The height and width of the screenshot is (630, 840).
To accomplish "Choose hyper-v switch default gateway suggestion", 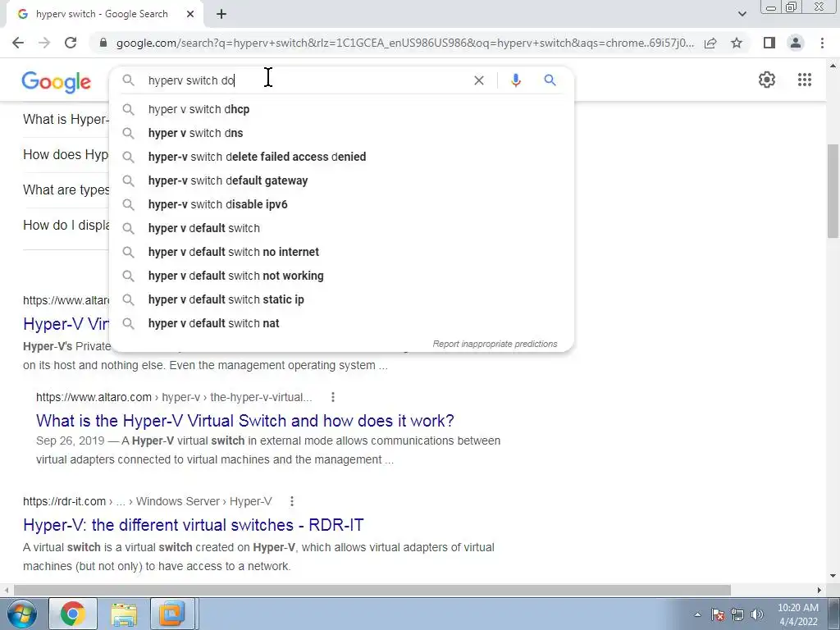I will [341, 180].
